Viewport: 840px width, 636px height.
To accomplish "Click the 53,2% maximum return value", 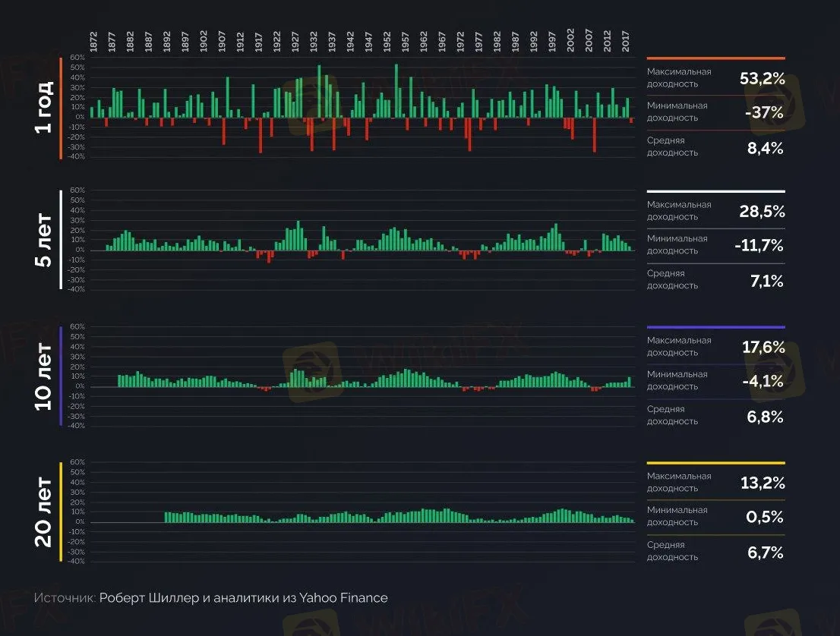I will pos(761,78).
